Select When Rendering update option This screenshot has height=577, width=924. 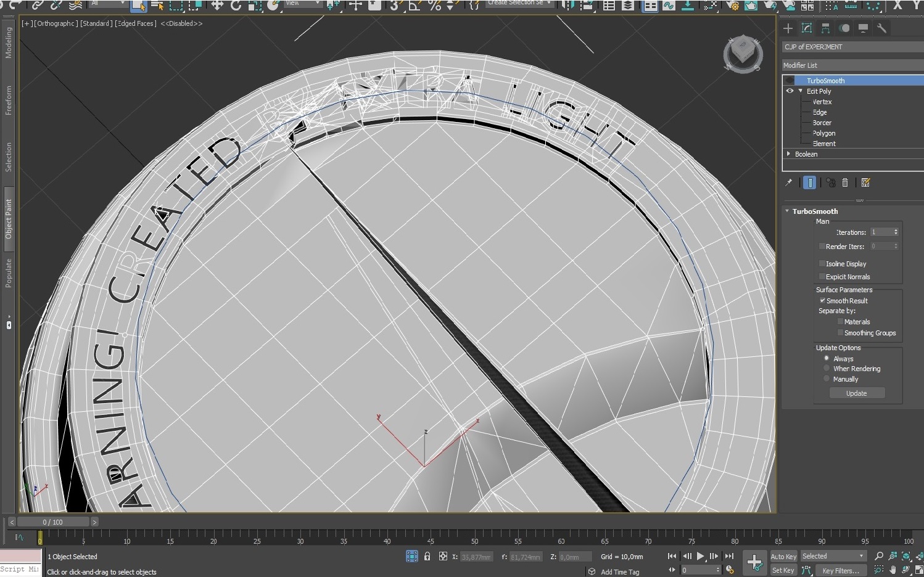tap(827, 369)
